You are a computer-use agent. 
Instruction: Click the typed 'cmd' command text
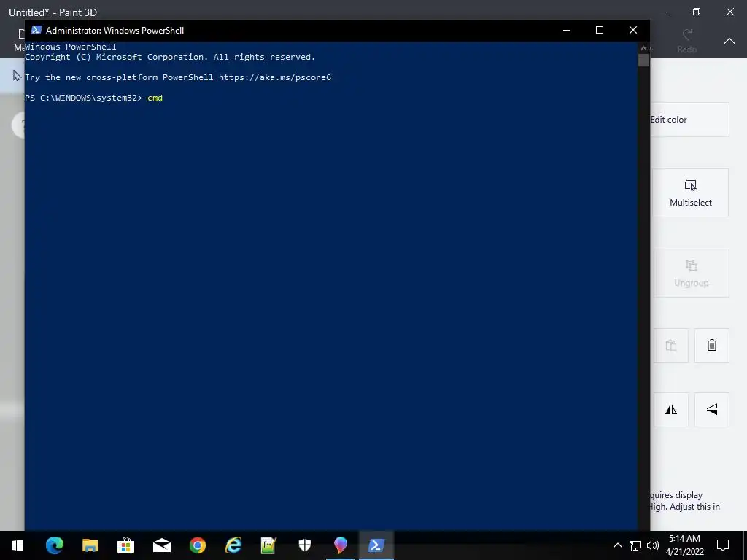point(155,98)
